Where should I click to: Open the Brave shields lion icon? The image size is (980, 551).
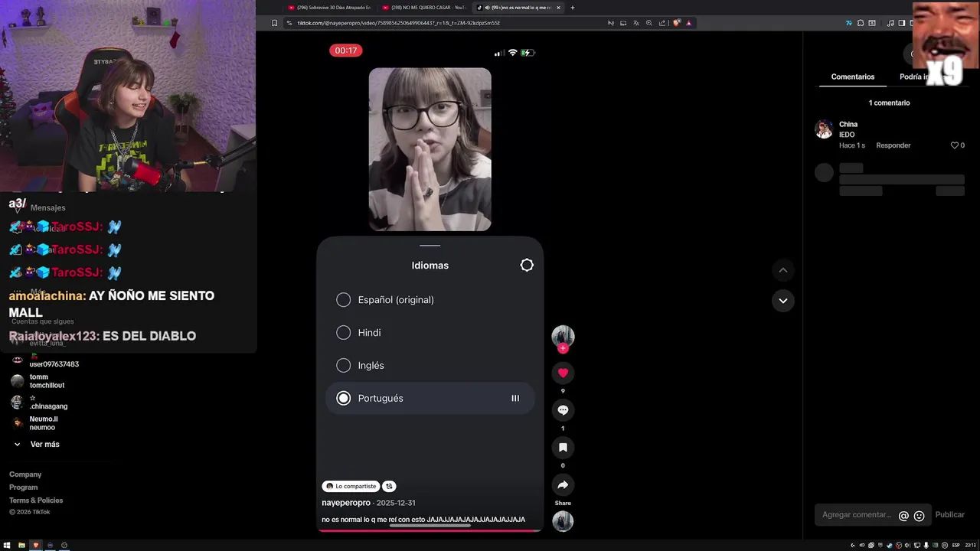point(677,23)
